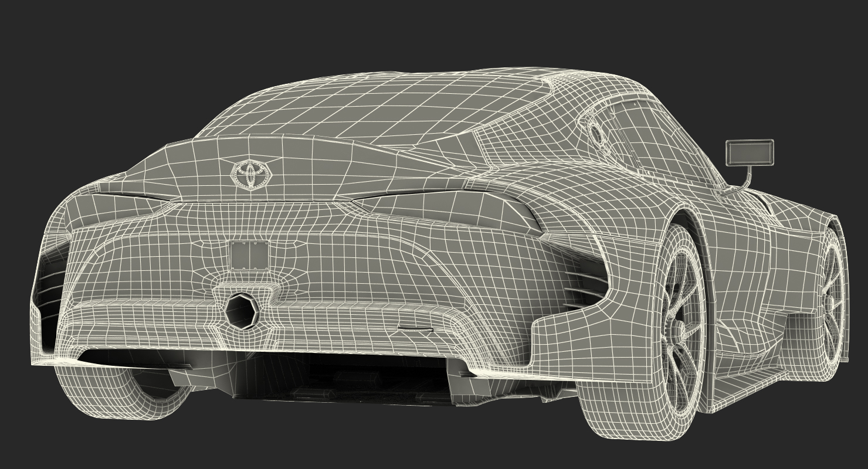Click the fuel cap on rear pillar
The height and width of the screenshot is (469, 868).
click(x=596, y=134)
